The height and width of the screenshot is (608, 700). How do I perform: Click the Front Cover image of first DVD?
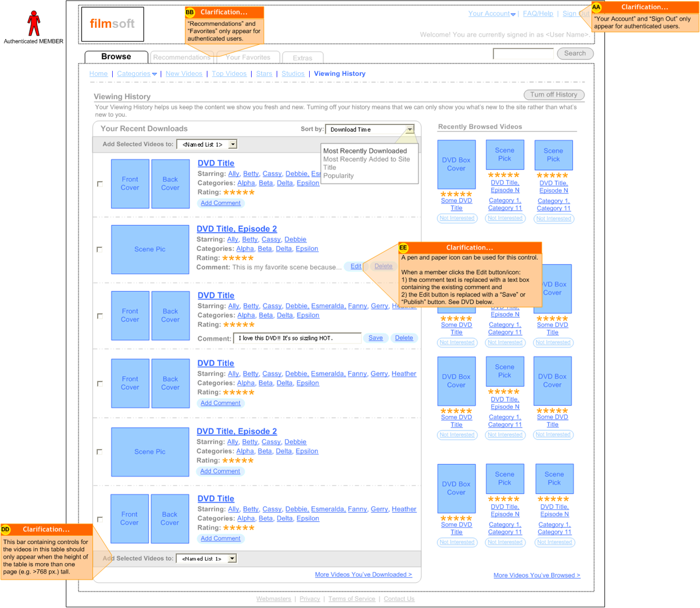pos(130,184)
